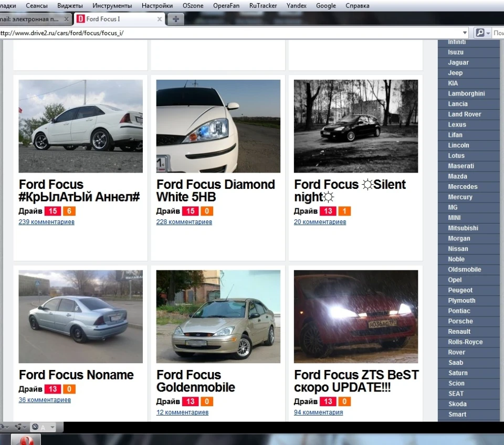Viewport: 504px width, 445px height.
Task: Open the OSzone bookmark menu
Action: click(193, 6)
